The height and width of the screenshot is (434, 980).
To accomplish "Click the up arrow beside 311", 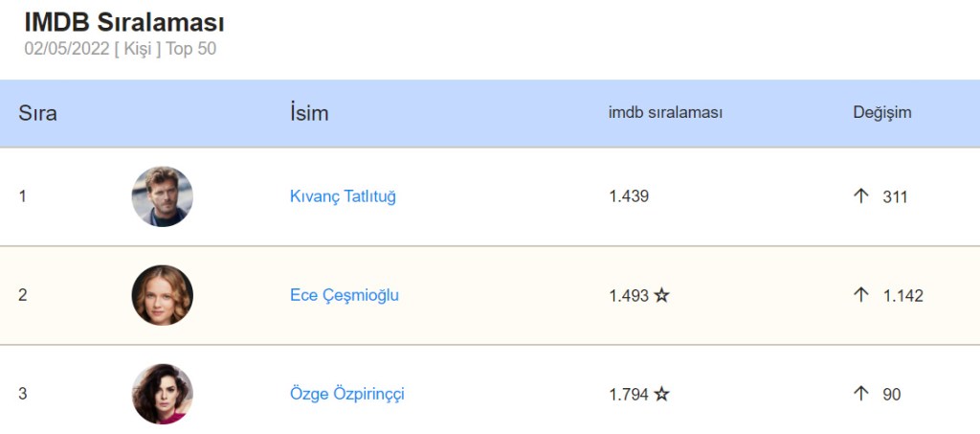I will (860, 196).
